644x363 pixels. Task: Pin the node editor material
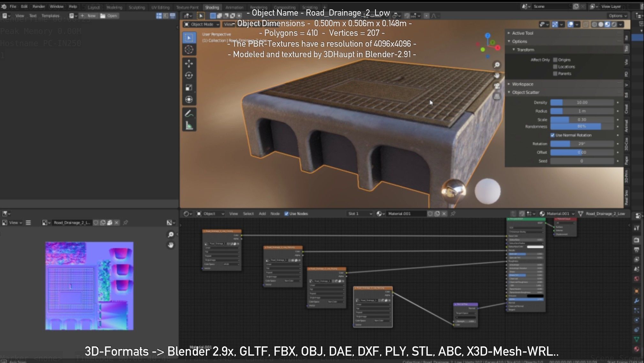point(453,213)
